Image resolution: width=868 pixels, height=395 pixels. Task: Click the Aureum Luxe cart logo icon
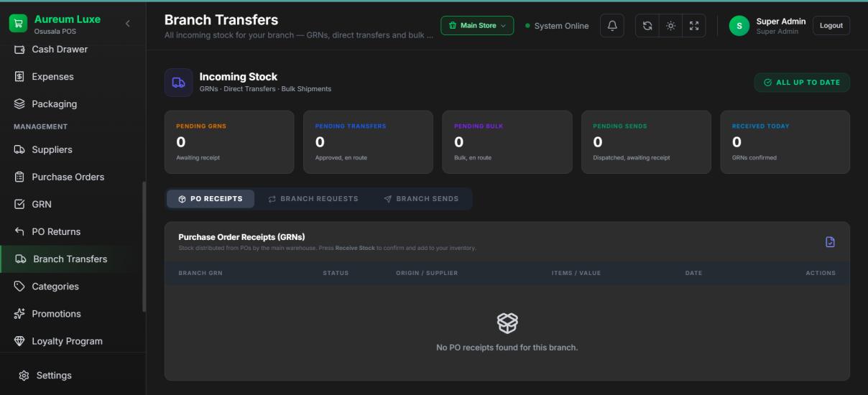19,24
